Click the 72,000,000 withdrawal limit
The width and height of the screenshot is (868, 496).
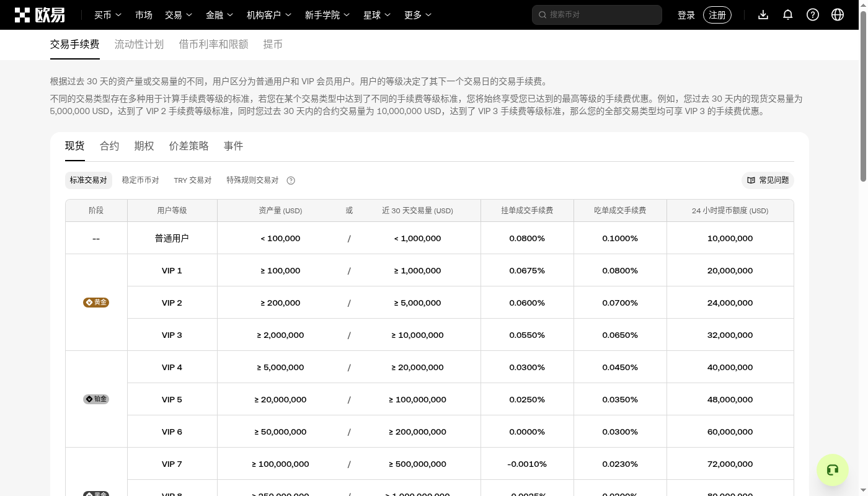point(730,464)
